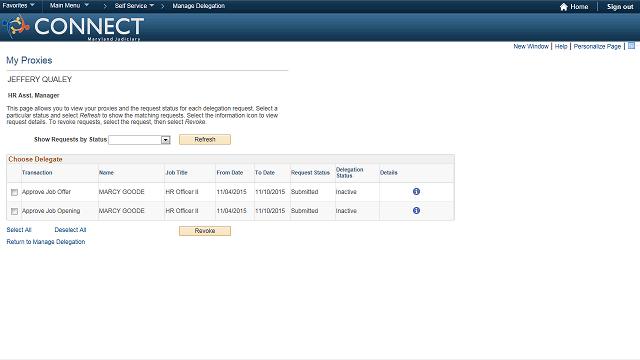Click the Choose Delegate section title
The image size is (640, 360).
(x=36, y=159)
